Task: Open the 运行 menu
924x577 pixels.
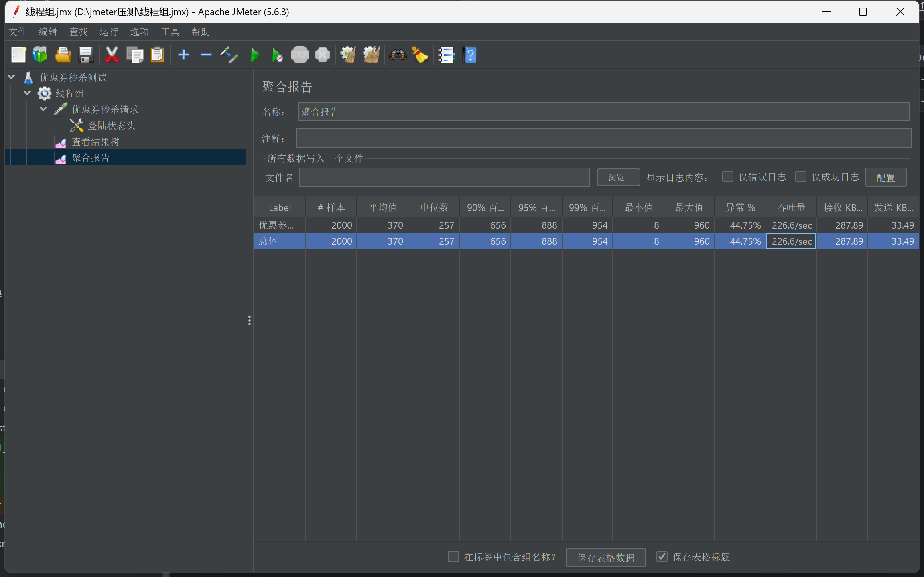Action: pyautogui.click(x=109, y=32)
